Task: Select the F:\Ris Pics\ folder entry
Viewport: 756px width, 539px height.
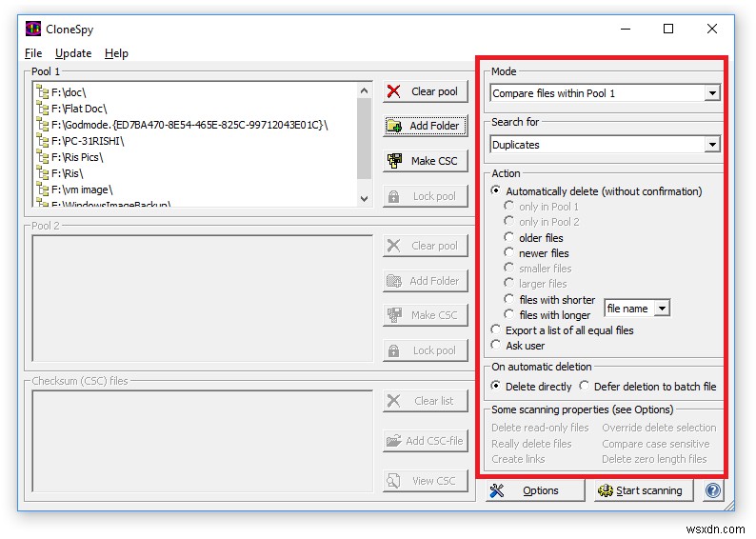Action: tap(77, 157)
